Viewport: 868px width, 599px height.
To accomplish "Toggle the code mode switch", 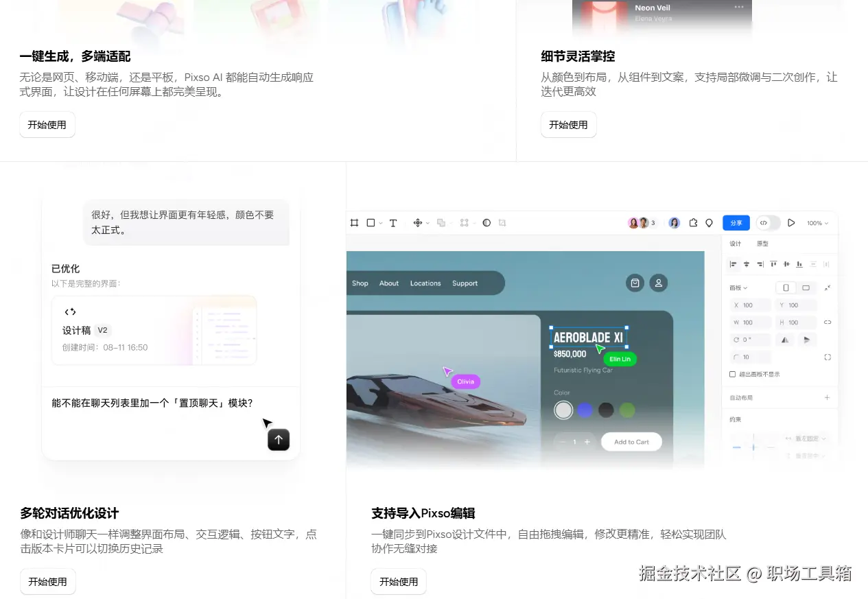I will click(769, 223).
